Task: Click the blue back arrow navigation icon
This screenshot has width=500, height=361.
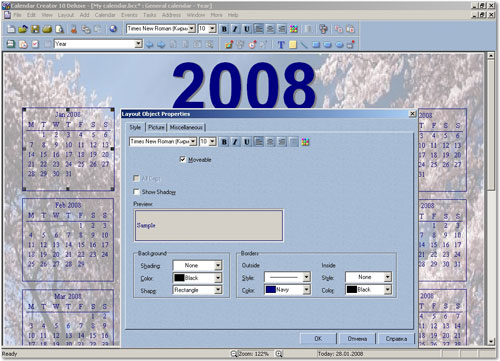Action: pyautogui.click(x=149, y=44)
